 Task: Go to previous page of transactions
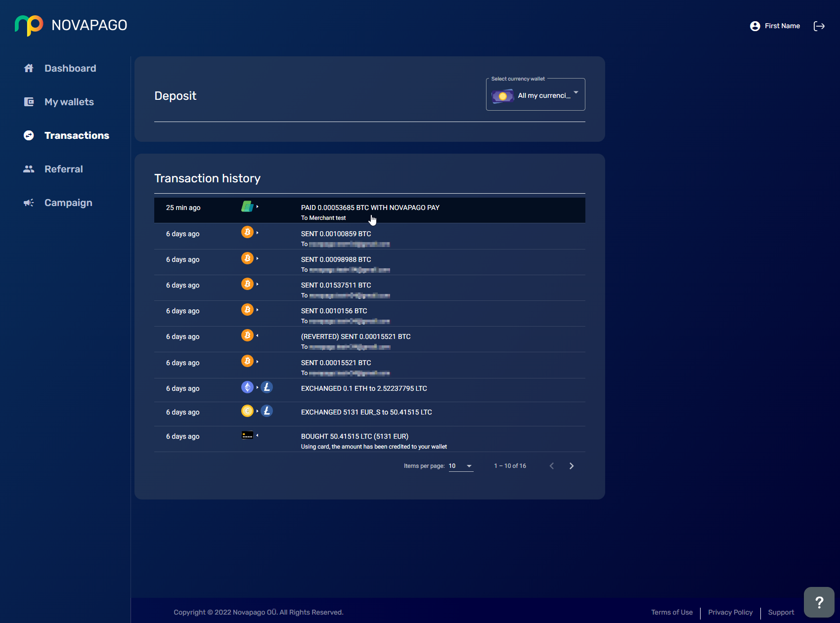click(552, 466)
